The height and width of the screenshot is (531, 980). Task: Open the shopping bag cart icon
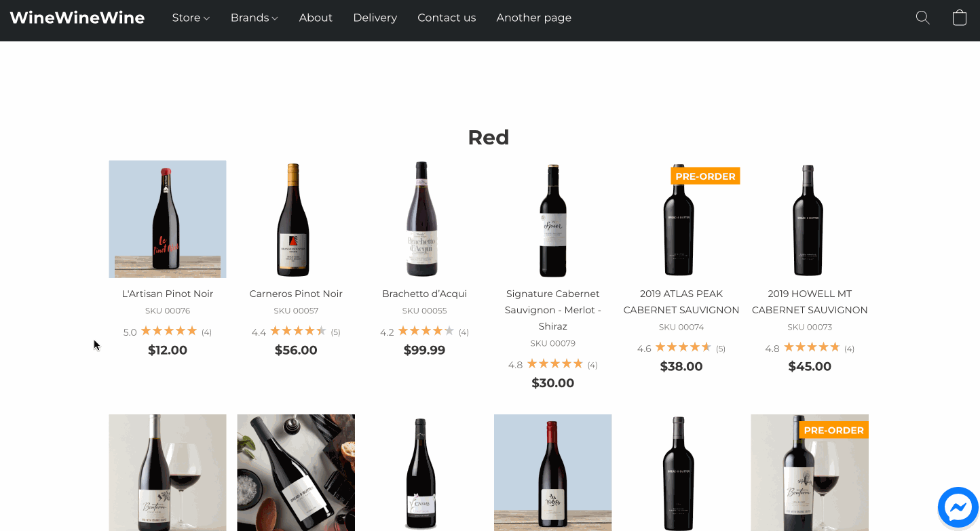click(960, 18)
